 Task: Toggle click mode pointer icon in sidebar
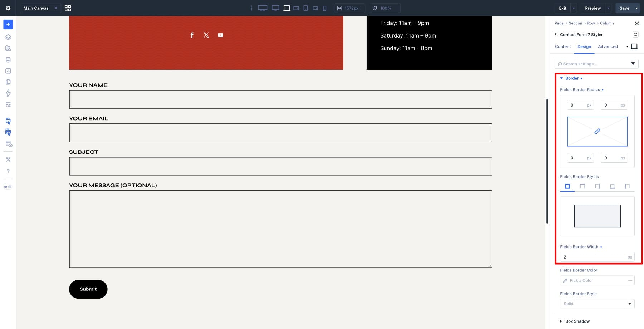(x=8, y=121)
